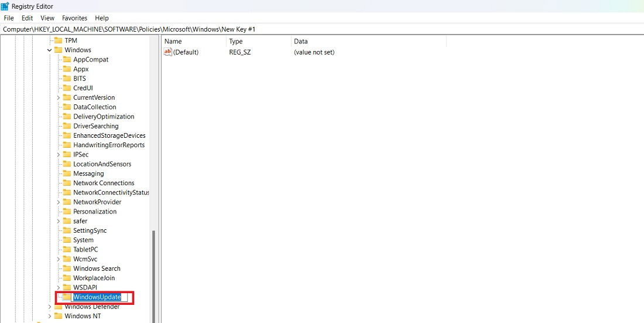
Task: Open the File menu
Action: click(9, 18)
